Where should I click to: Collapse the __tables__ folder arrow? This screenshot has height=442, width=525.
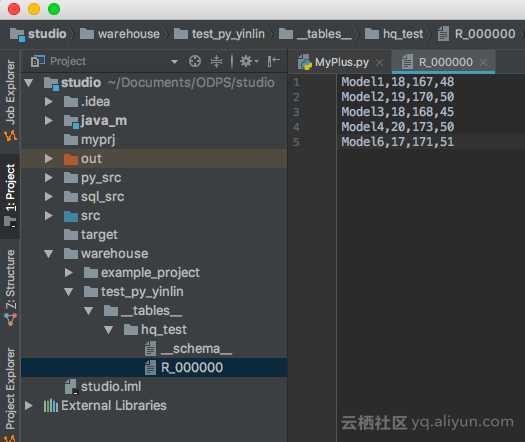pyautogui.click(x=89, y=311)
